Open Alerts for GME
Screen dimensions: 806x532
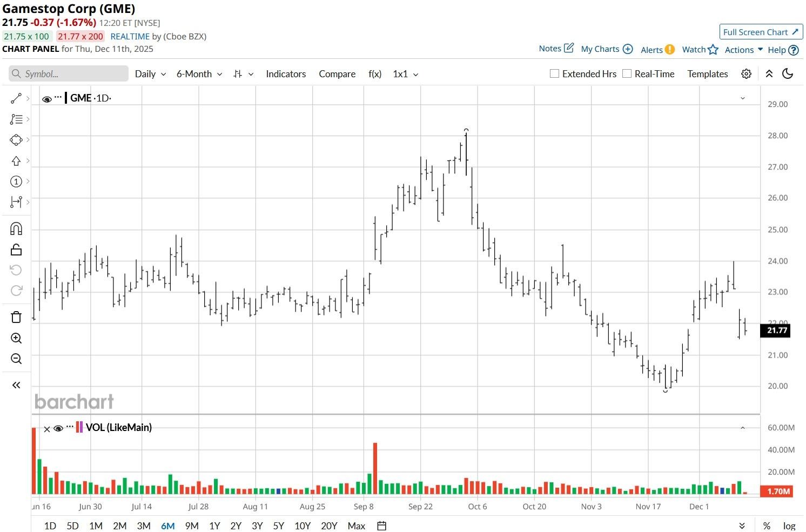(657, 50)
